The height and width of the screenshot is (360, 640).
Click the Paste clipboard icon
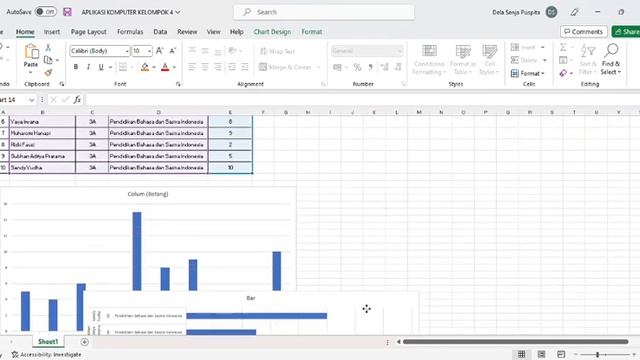(31, 52)
